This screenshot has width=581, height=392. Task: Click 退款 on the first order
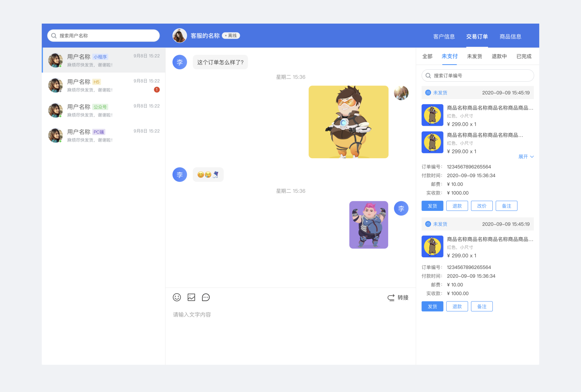[457, 206]
